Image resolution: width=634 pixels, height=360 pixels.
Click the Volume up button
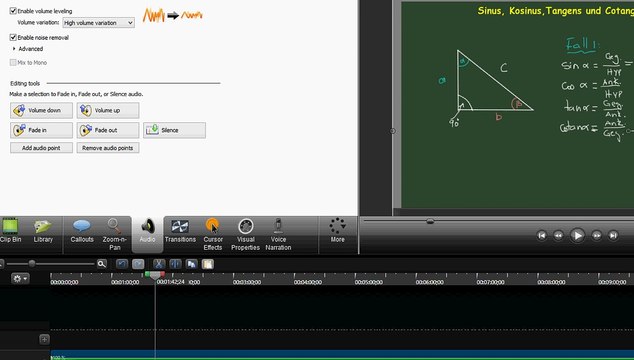pyautogui.click(x=108, y=110)
